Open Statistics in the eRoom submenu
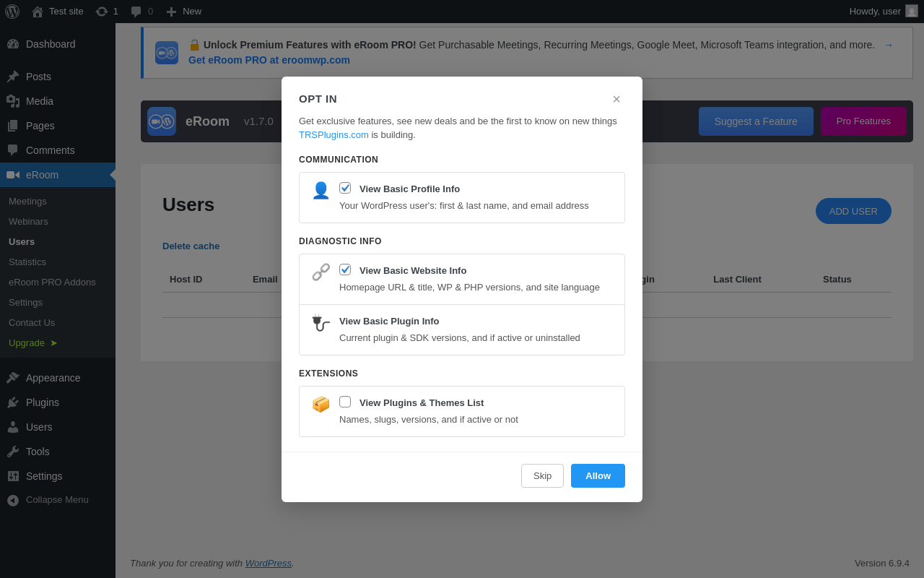Image resolution: width=924 pixels, height=578 pixels. pyautogui.click(x=27, y=262)
